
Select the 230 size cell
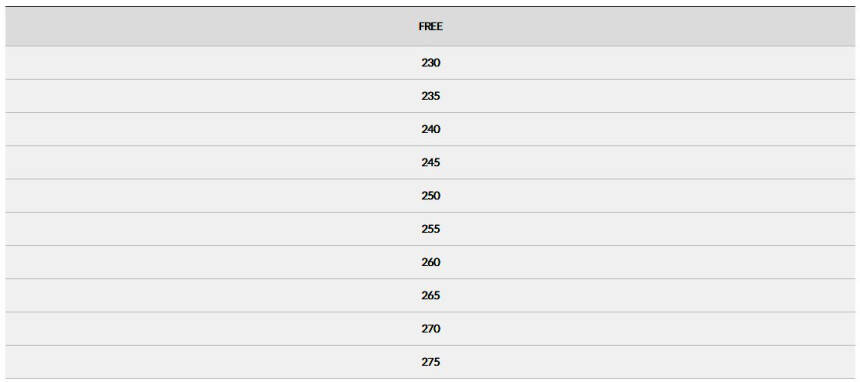tap(431, 63)
